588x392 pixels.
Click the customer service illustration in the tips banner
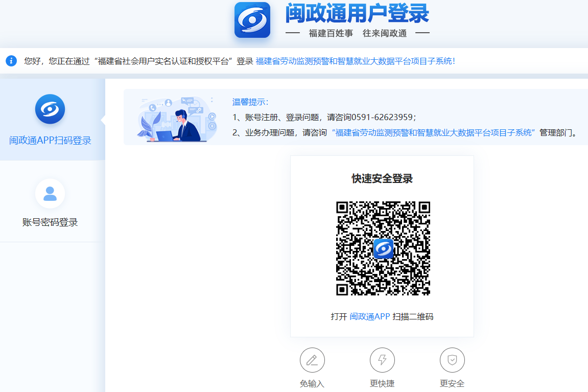click(175, 119)
